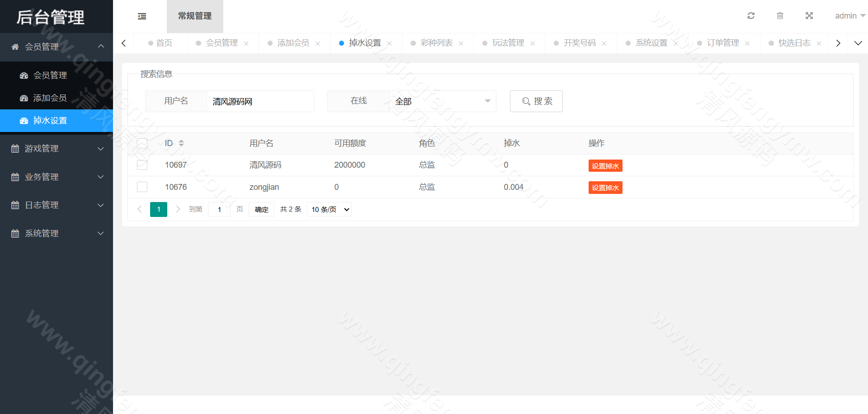Switch to the 订单管理 tab
The image size is (868, 414).
point(723,42)
